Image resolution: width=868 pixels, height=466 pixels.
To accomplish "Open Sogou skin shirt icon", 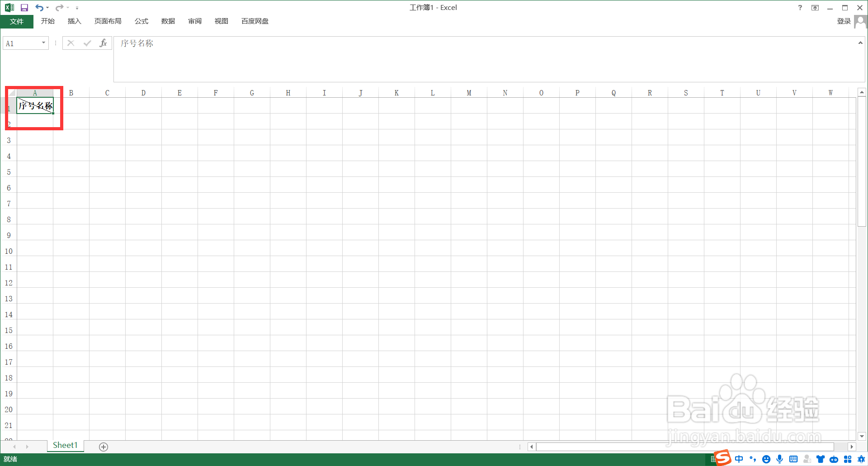I will pyautogui.click(x=821, y=459).
